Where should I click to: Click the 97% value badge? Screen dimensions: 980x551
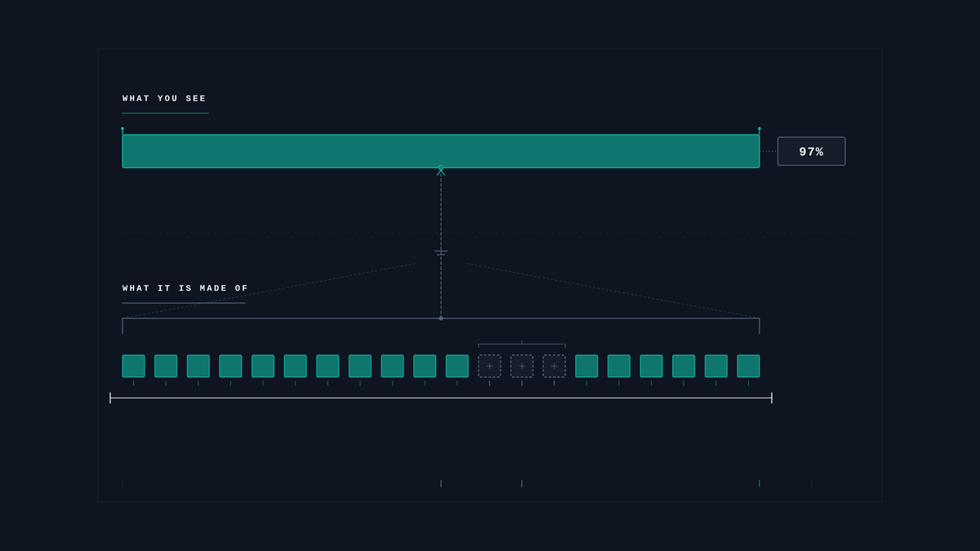[x=811, y=151]
